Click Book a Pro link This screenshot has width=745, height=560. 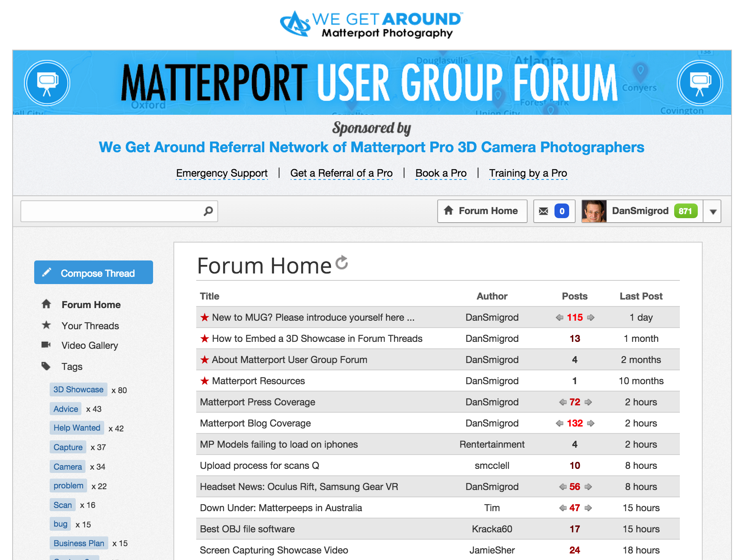[441, 173]
